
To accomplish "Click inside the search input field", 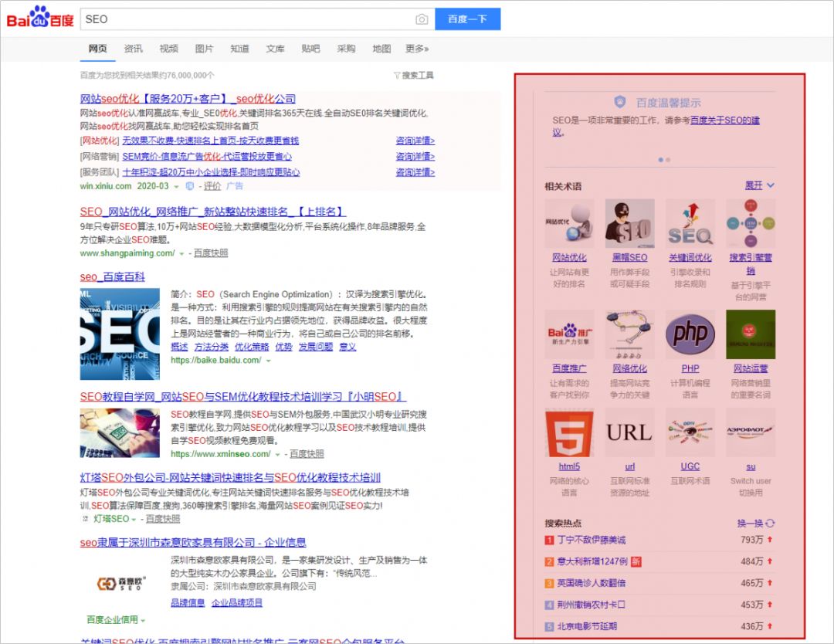I will pyautogui.click(x=232, y=19).
